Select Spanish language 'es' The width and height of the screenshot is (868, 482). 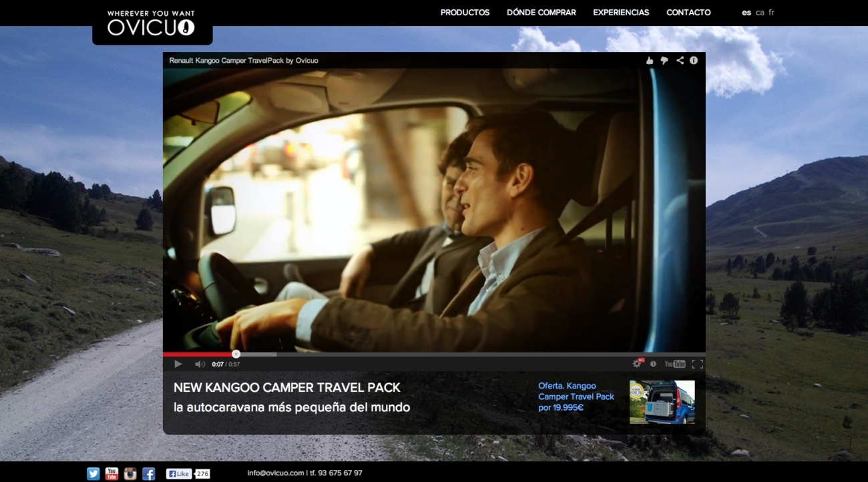coord(746,13)
